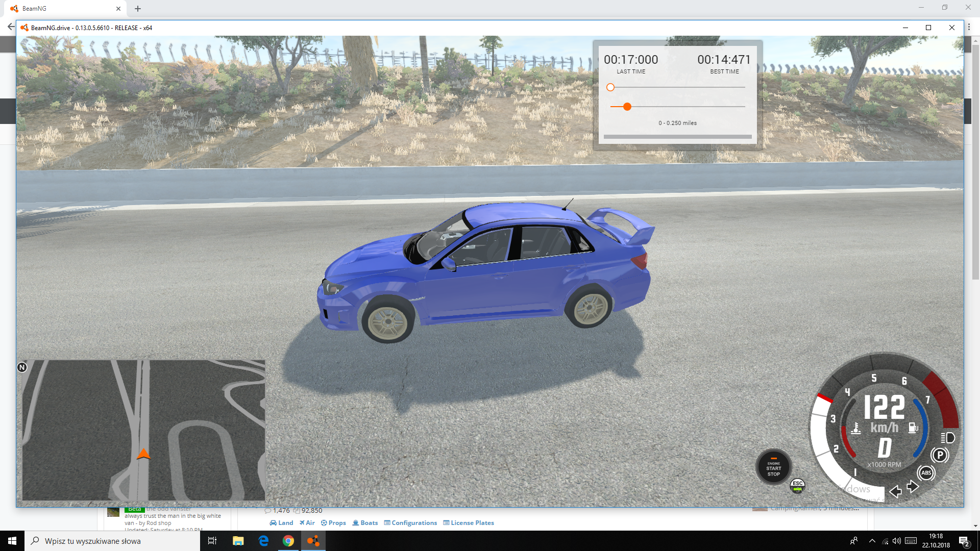Click the N compass marker on minimap
The height and width of the screenshot is (551, 980).
pyautogui.click(x=22, y=367)
